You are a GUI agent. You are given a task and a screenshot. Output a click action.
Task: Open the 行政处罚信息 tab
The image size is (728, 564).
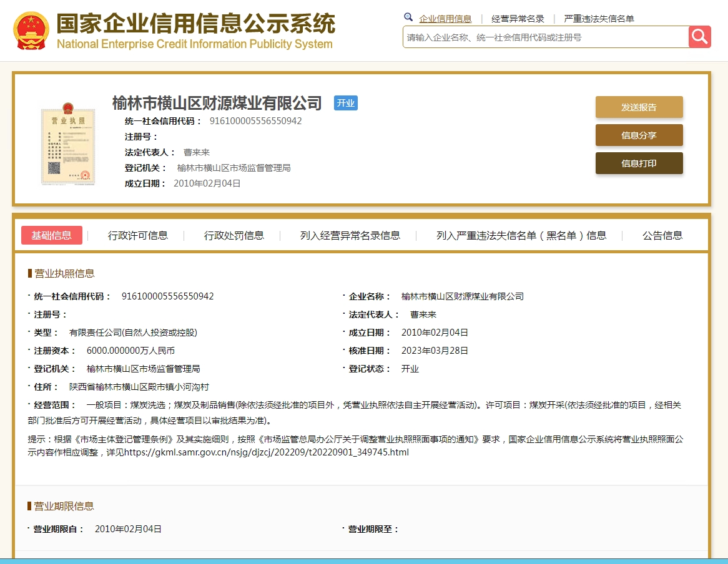[x=234, y=235]
